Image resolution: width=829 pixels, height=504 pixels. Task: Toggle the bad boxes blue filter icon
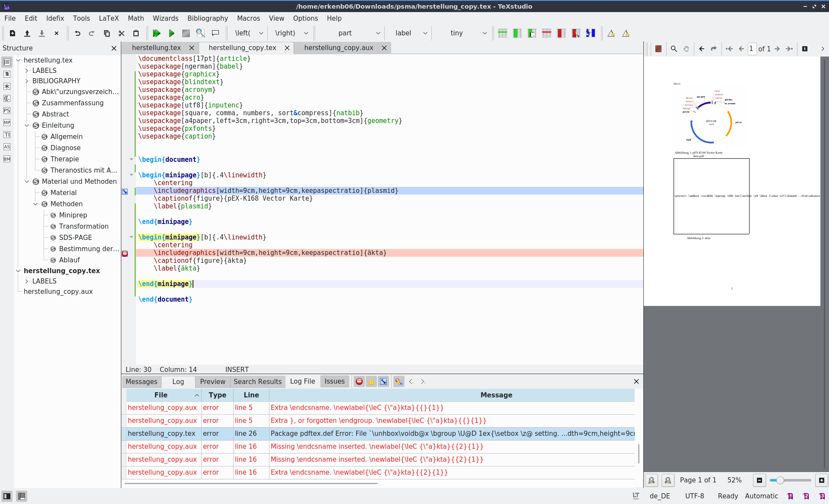click(x=383, y=381)
